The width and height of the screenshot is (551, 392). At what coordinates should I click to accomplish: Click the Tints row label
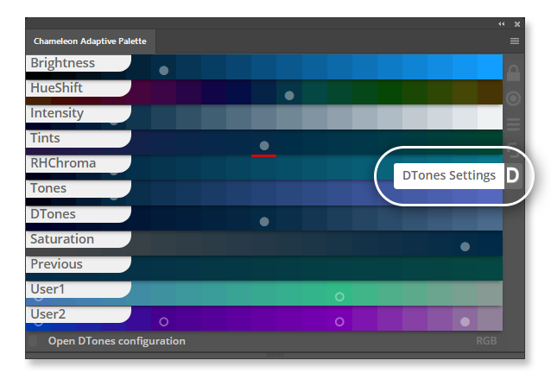pos(79,138)
